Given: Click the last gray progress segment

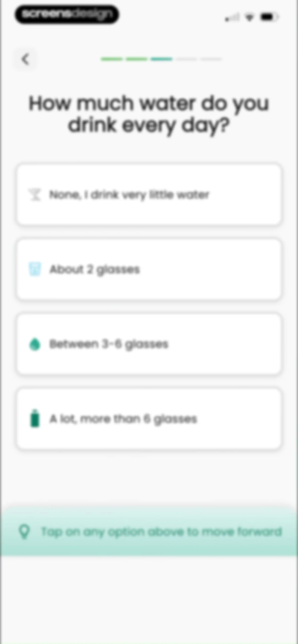Looking at the screenshot, I should pyautogui.click(x=211, y=59).
